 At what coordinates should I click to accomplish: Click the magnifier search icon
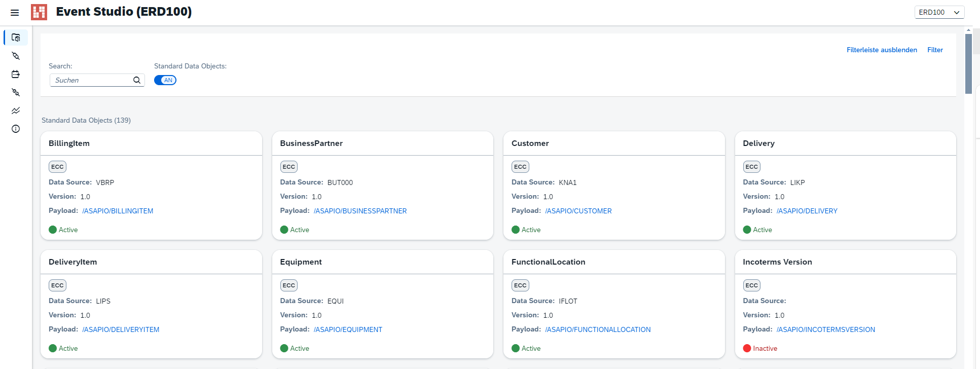[x=137, y=80]
